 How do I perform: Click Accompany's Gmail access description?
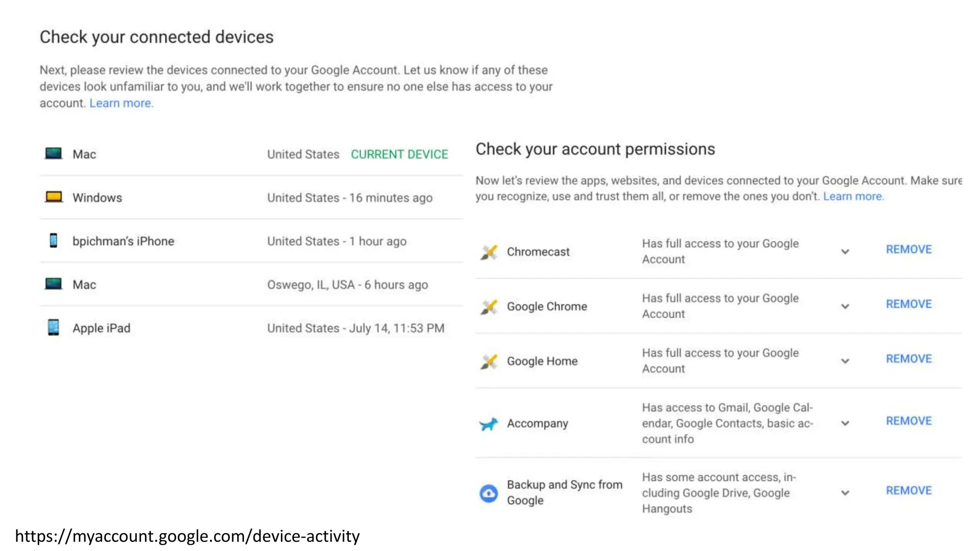[727, 423]
